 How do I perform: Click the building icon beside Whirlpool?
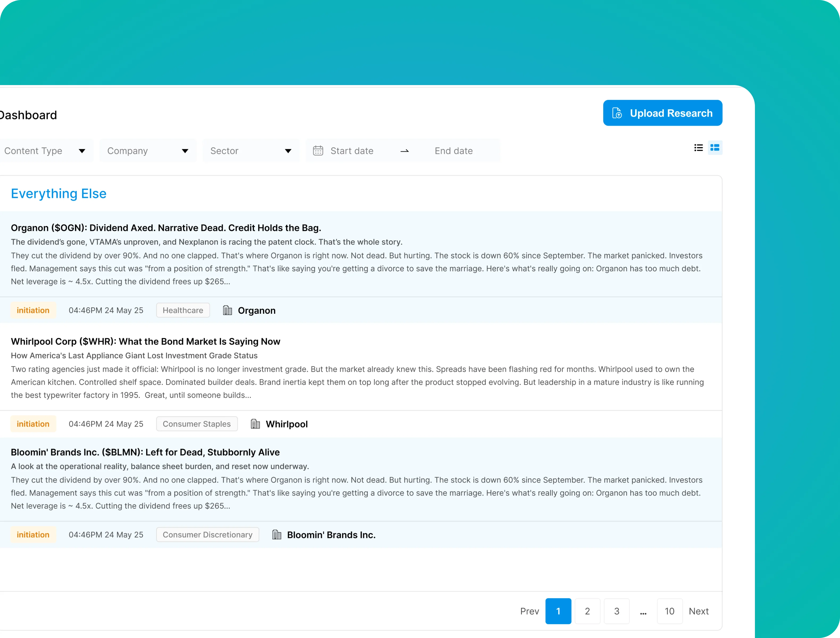coord(255,424)
